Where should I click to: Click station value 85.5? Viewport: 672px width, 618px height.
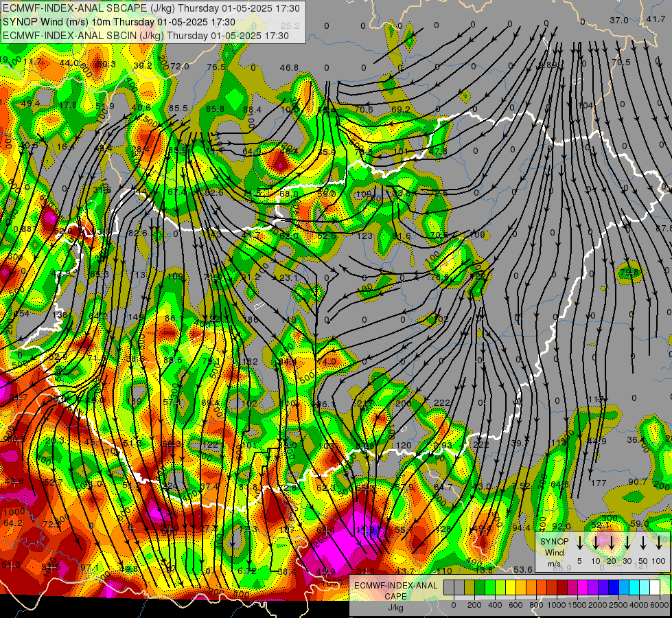[x=178, y=108]
